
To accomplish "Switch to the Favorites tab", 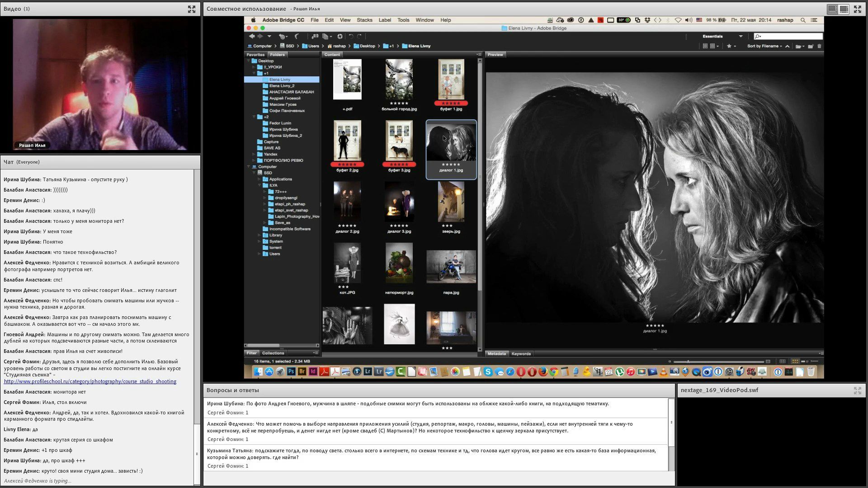I will 255,55.
